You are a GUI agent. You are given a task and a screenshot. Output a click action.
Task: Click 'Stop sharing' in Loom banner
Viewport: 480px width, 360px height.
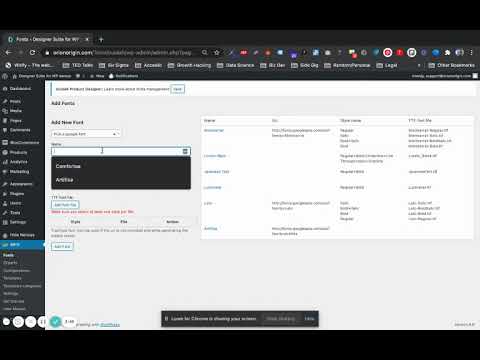pyautogui.click(x=281, y=319)
